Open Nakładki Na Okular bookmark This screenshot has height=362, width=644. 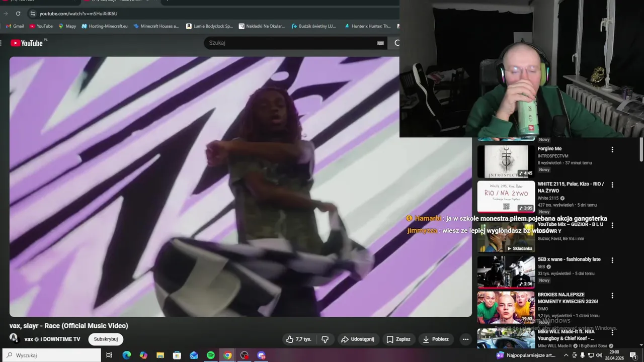click(262, 26)
